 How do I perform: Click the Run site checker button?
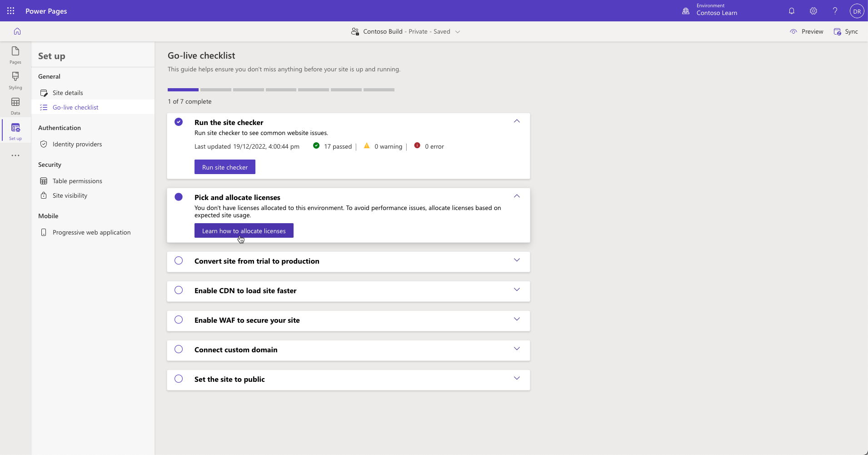(225, 166)
